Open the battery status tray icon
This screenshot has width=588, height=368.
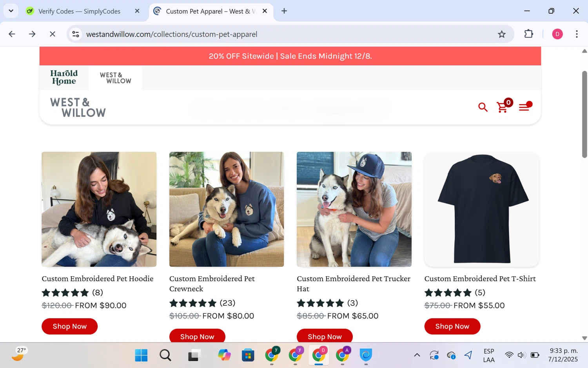pyautogui.click(x=535, y=355)
